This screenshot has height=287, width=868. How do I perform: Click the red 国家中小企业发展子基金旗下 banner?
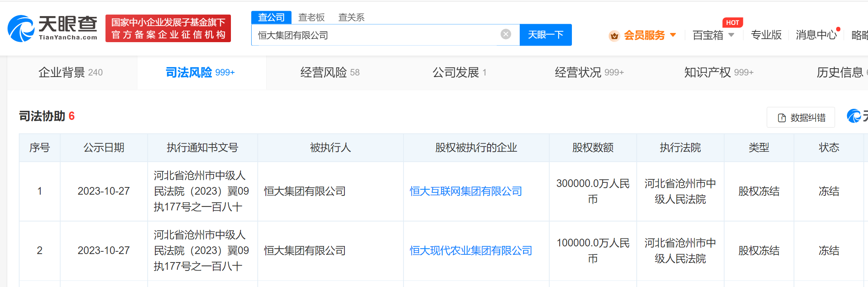coord(168,28)
